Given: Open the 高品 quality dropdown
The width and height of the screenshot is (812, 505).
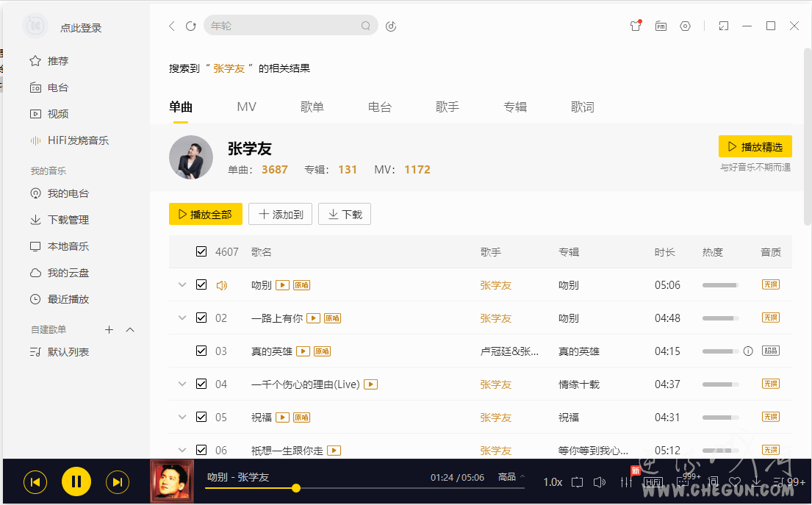Looking at the screenshot, I should pos(511,477).
